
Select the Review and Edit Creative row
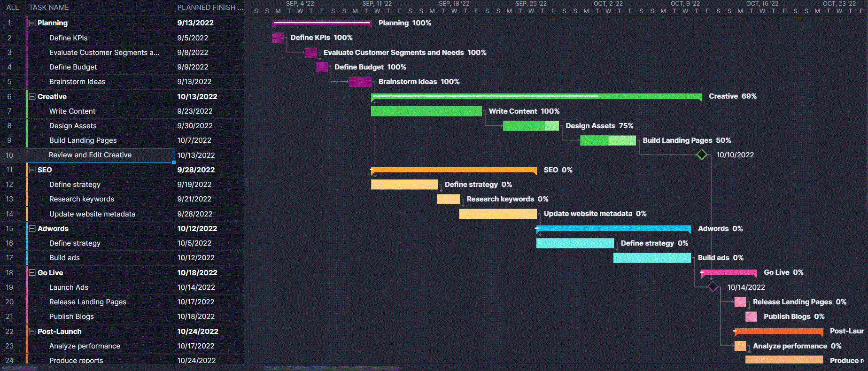90,155
